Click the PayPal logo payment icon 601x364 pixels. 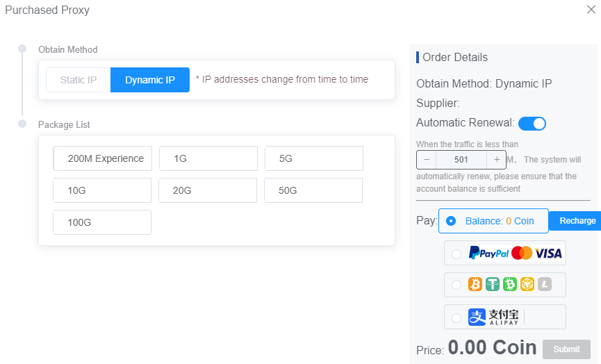pyautogui.click(x=488, y=253)
